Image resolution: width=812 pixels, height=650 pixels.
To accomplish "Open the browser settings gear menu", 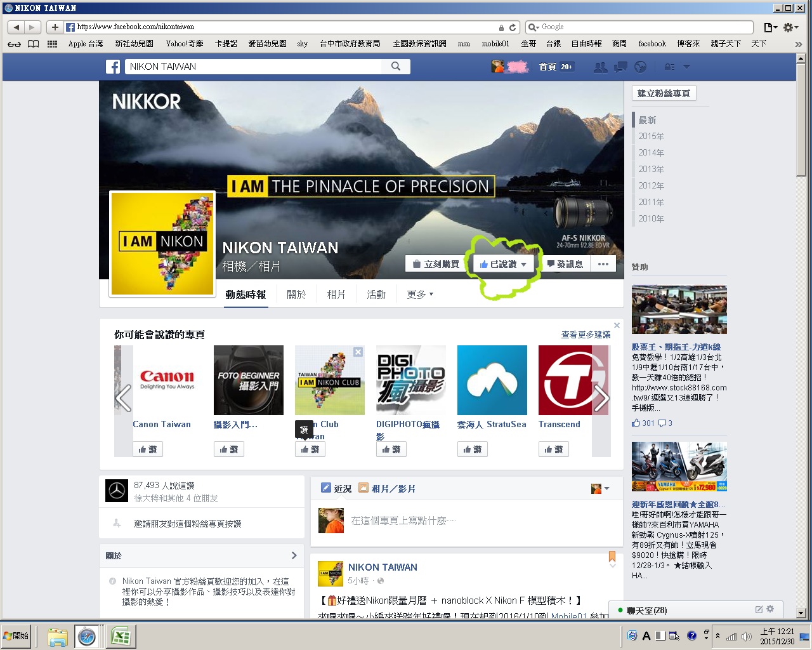I will click(x=790, y=27).
